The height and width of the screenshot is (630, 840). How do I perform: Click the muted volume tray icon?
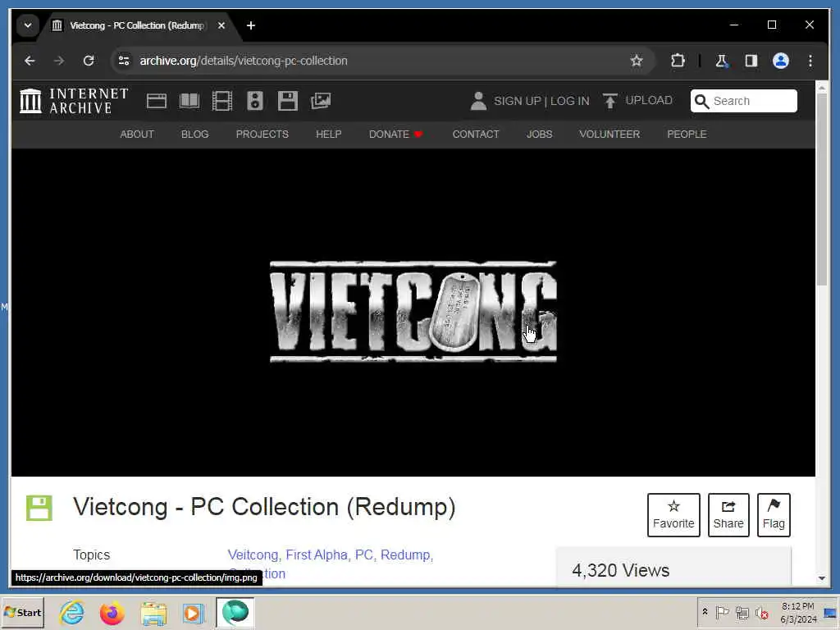pos(761,612)
